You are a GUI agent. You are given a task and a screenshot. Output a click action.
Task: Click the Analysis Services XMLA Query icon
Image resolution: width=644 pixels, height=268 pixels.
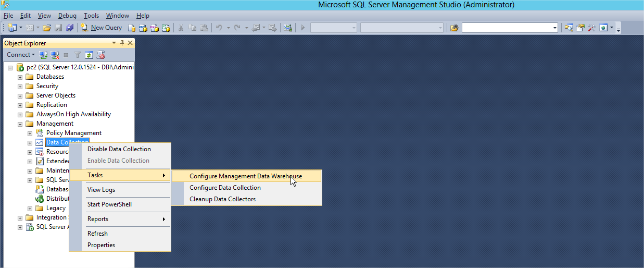[x=166, y=28]
